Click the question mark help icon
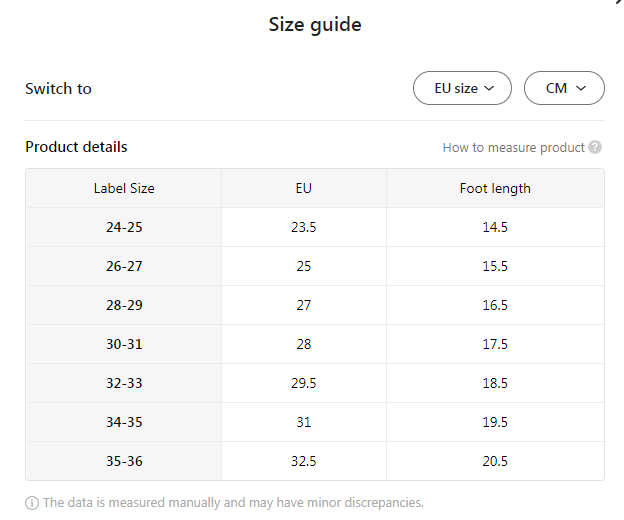The width and height of the screenshot is (624, 520). tap(595, 147)
